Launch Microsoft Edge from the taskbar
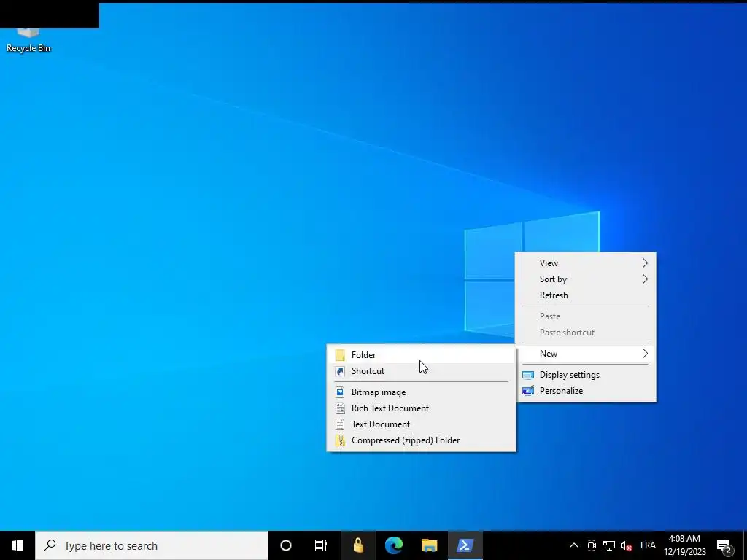 (393, 545)
